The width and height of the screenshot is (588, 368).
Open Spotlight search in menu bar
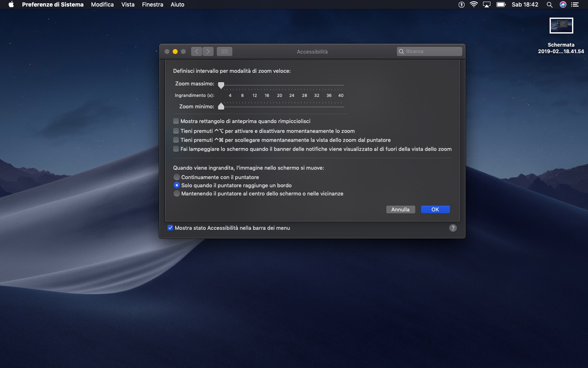point(550,4)
